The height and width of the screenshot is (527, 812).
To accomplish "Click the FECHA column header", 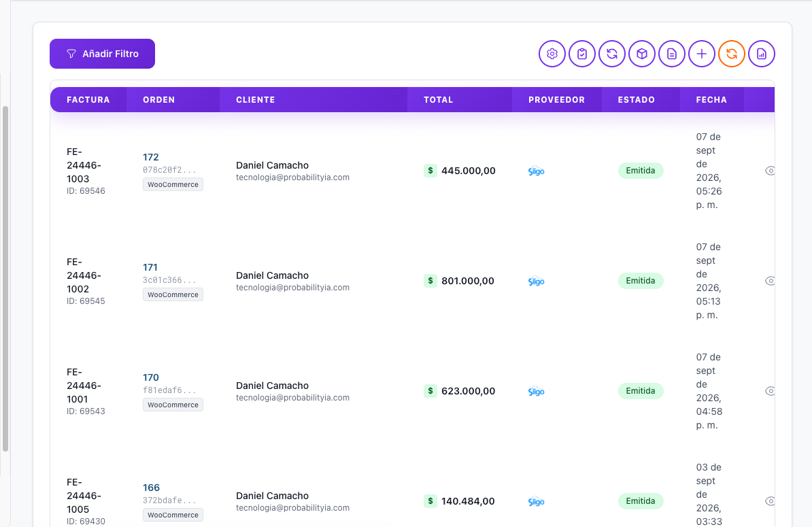I will [711, 100].
